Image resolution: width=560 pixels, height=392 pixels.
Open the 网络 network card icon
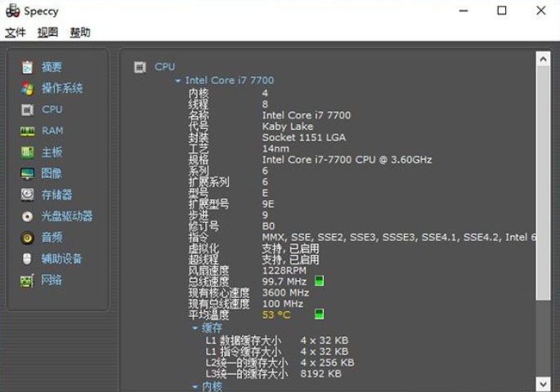click(x=28, y=281)
